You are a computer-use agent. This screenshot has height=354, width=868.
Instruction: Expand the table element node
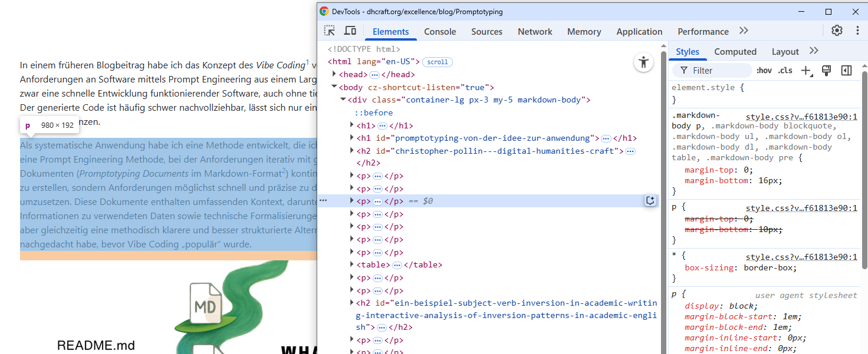coord(352,264)
